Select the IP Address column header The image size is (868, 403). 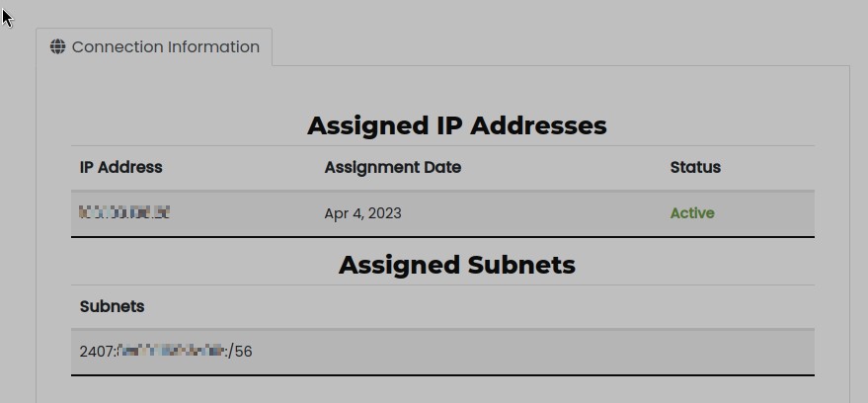120,167
